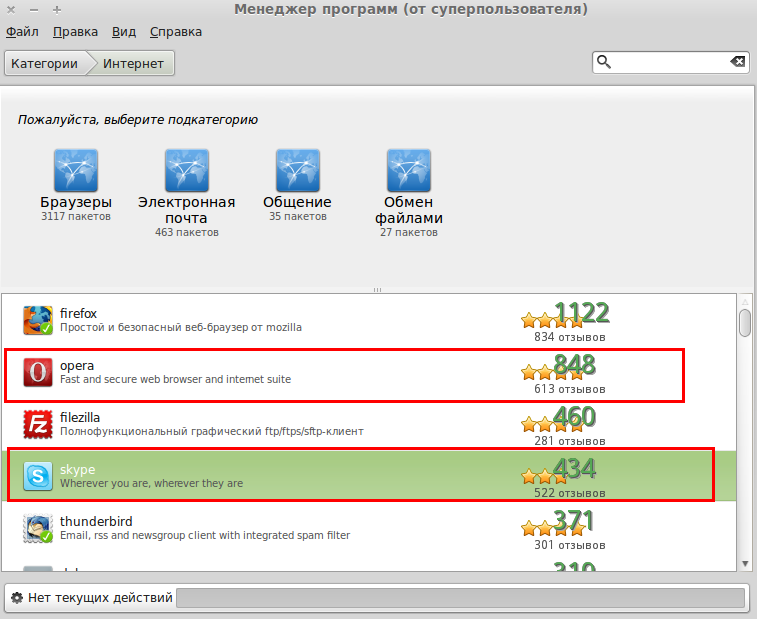Image resolution: width=757 pixels, height=619 pixels.
Task: Select the skype package name
Action: (77, 470)
